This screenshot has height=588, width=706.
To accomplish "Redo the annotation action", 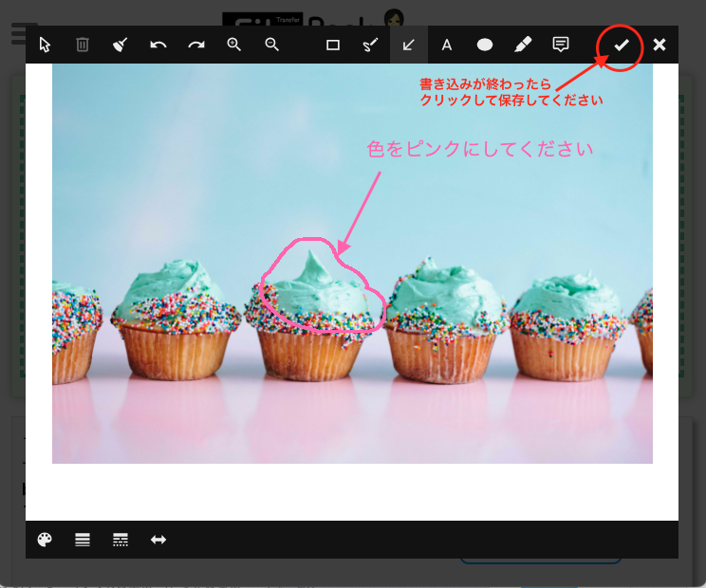I will (x=196, y=45).
